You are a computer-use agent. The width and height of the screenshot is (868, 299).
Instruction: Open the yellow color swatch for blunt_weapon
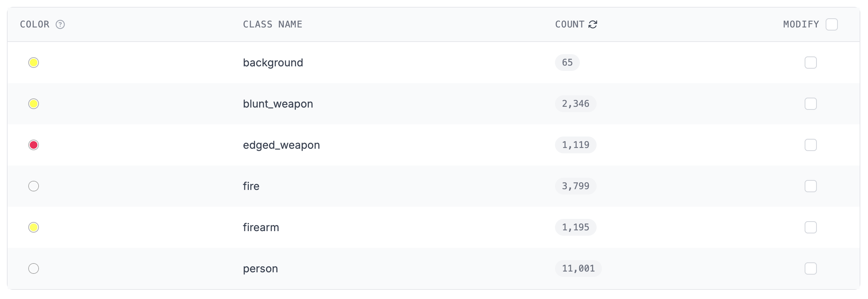[34, 104]
